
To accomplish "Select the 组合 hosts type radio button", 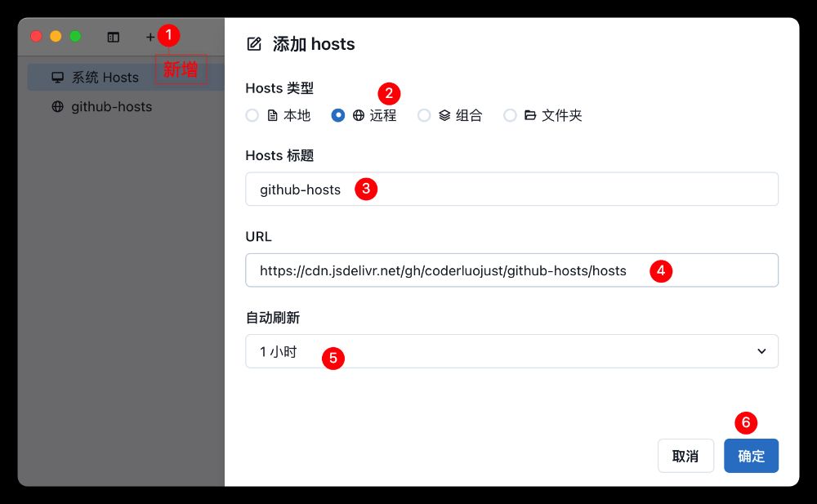I will (424, 115).
